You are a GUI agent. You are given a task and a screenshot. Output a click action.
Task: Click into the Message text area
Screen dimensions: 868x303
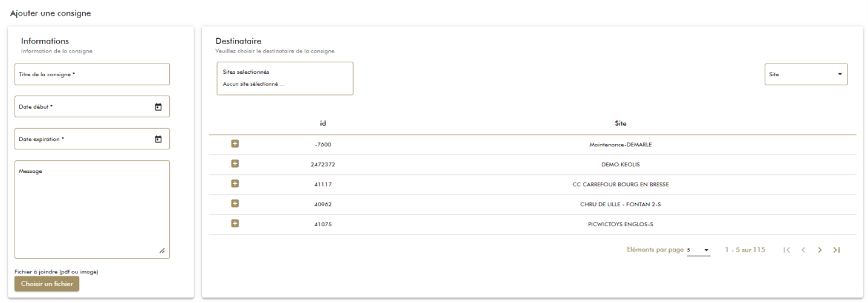click(x=92, y=209)
